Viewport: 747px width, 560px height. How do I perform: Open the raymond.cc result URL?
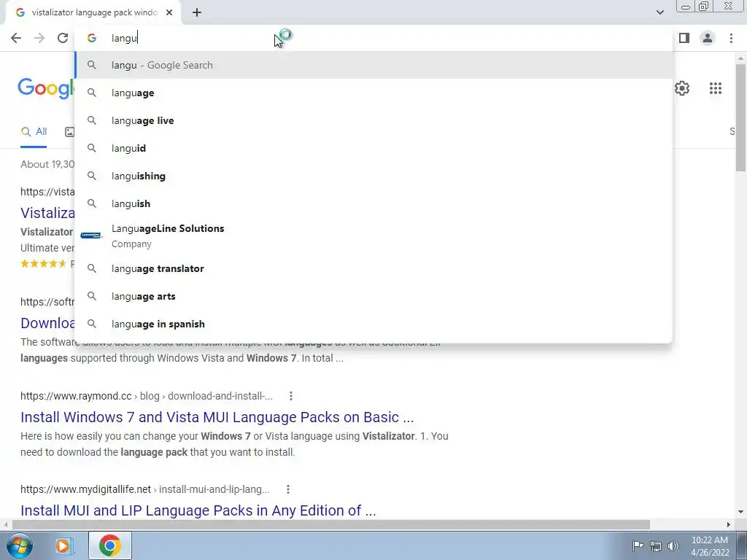(x=147, y=396)
